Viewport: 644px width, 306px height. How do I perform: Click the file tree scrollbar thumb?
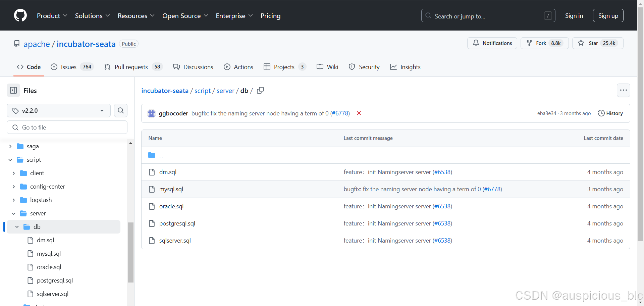click(x=130, y=252)
